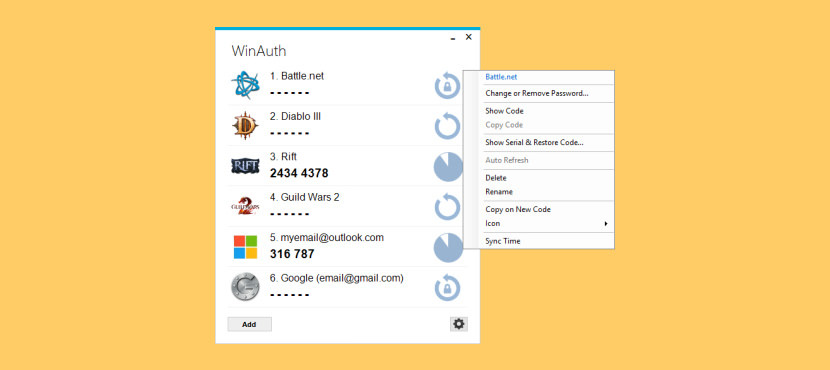This screenshot has height=370, width=830.
Task: Click the Google authenticator vault icon
Action: (x=245, y=287)
